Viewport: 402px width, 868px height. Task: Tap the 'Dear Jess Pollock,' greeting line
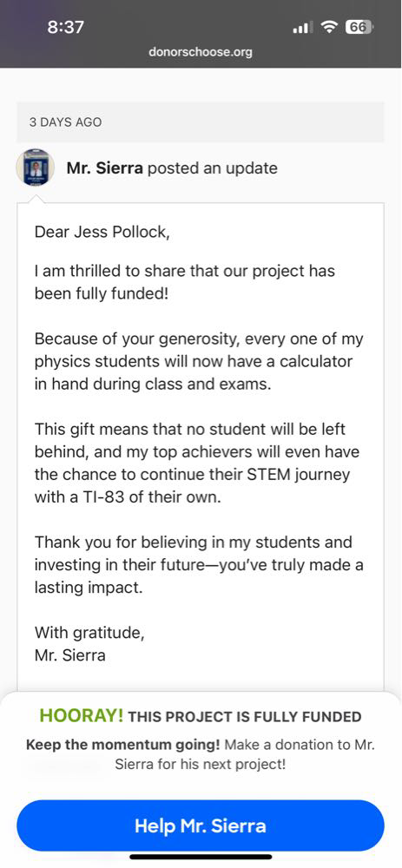[102, 232]
